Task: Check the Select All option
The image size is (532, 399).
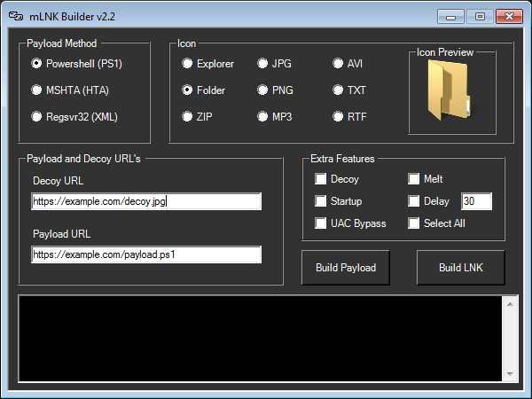Action: click(x=414, y=223)
